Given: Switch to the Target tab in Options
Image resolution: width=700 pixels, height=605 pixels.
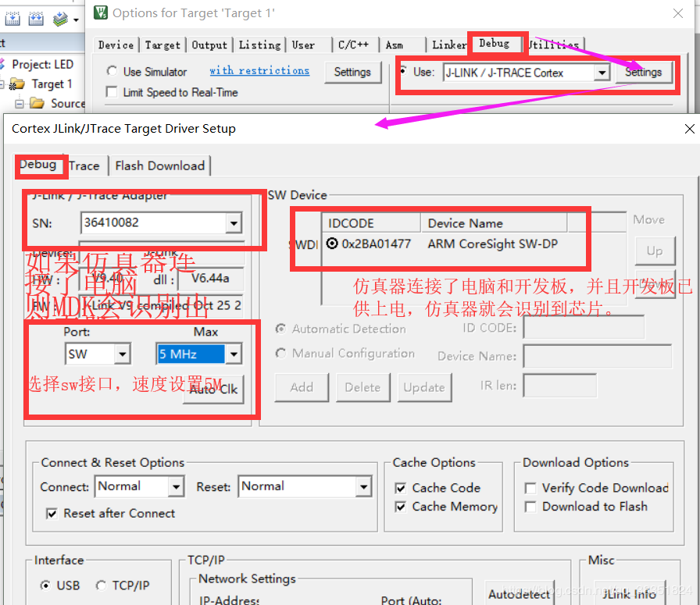Looking at the screenshot, I should pyautogui.click(x=162, y=45).
